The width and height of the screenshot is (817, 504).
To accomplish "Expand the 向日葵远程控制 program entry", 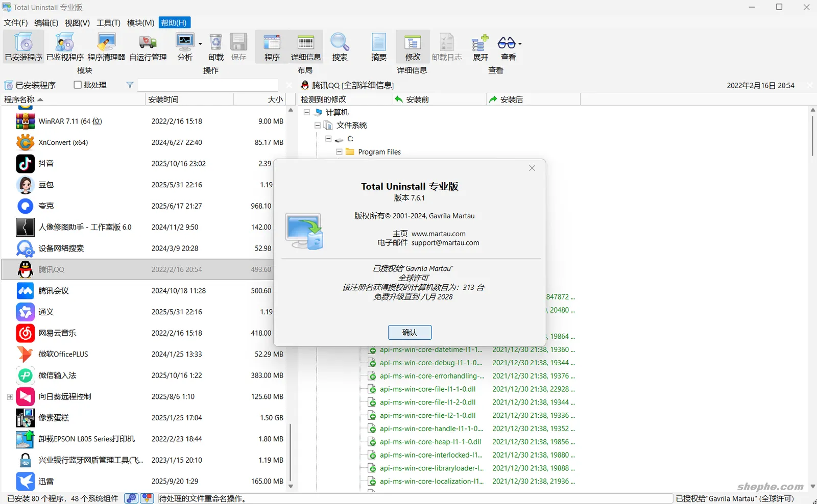I will [x=10, y=397].
